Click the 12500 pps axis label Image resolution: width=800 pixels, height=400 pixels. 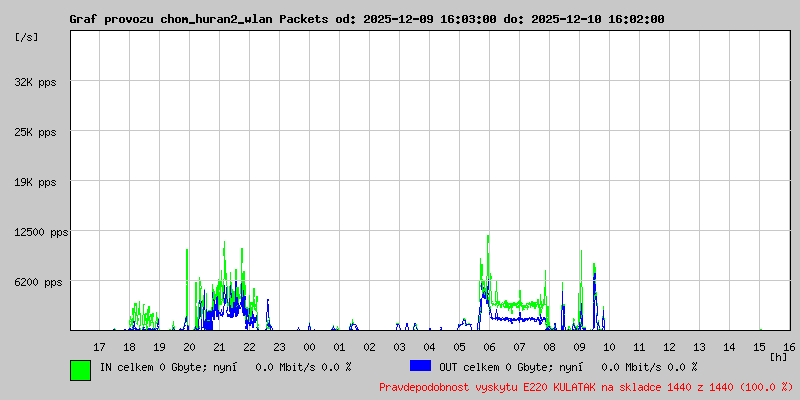point(41,233)
